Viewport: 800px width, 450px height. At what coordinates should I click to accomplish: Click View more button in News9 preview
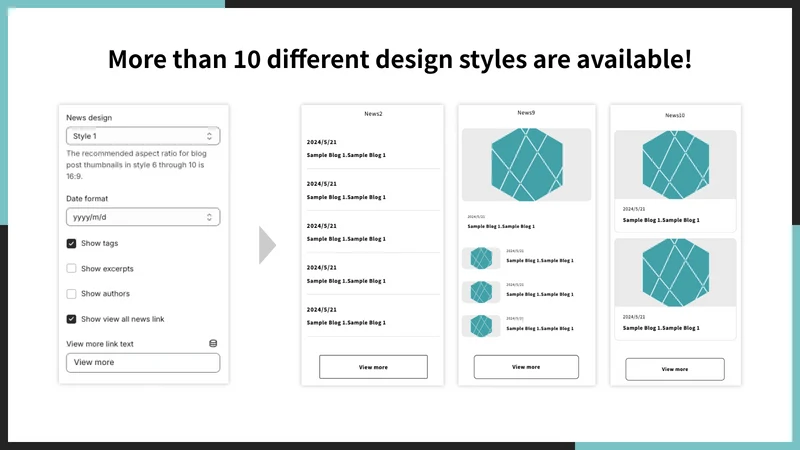pos(526,367)
